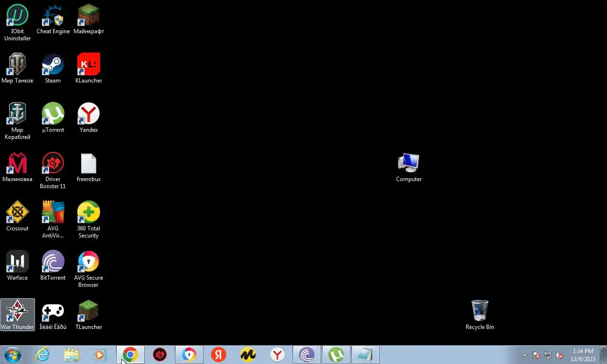Select the freerobux text file
Screen dimensions: 607x364
(x=89, y=167)
